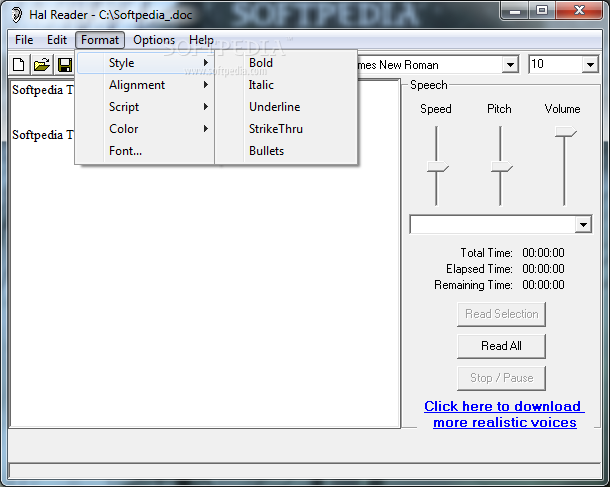Apply Italic style from the submenu
Viewport: 610px width, 487px height.
click(x=286, y=85)
